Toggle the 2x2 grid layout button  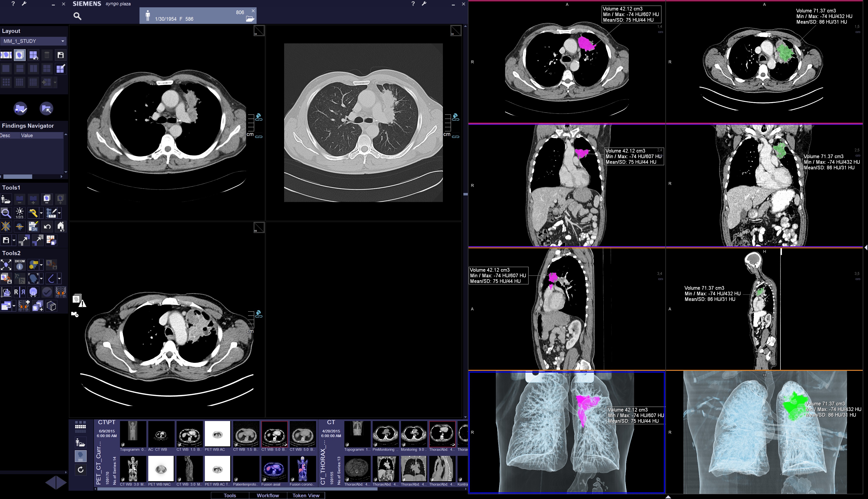coord(47,68)
